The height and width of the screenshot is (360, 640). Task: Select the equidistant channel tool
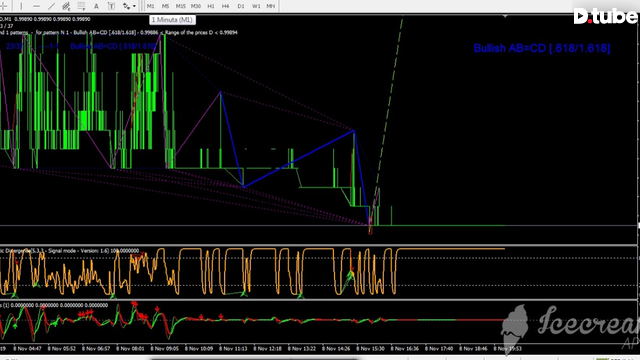pos(66,6)
